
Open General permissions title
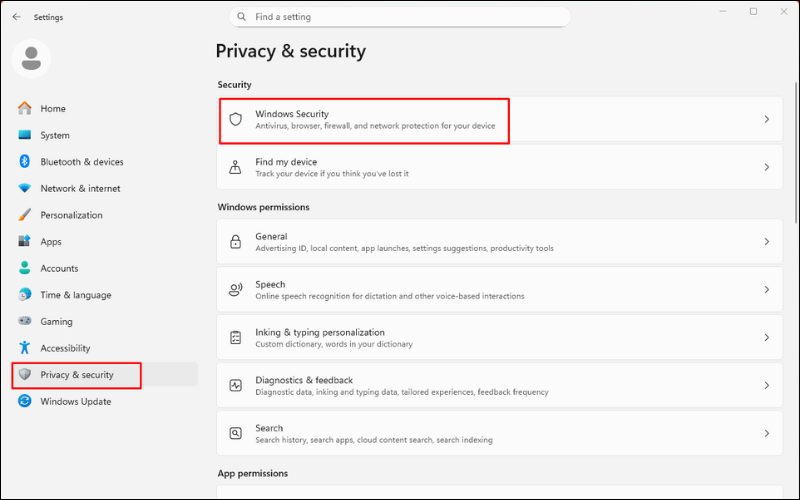(271, 236)
